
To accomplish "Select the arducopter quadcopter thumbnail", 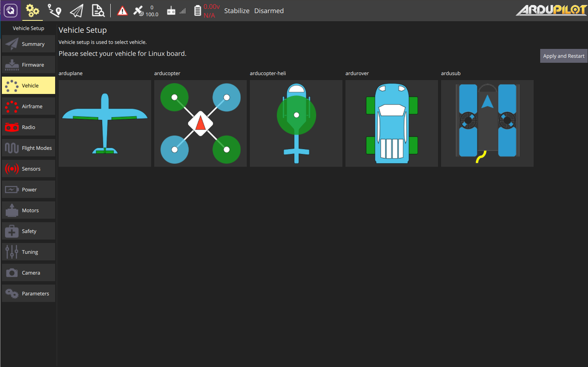I will tap(200, 123).
